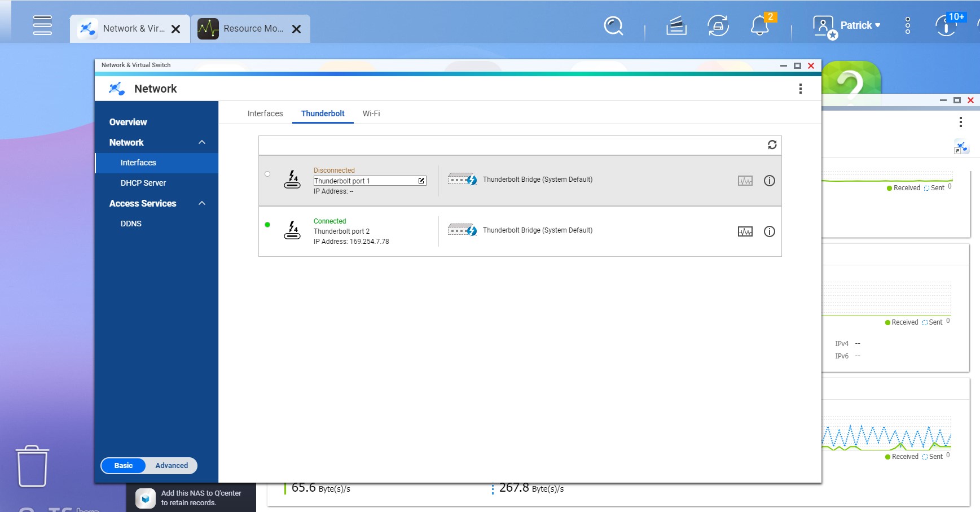This screenshot has width=980, height=512.
Task: Click Add this NAS to Q'center notification
Action: click(201, 498)
